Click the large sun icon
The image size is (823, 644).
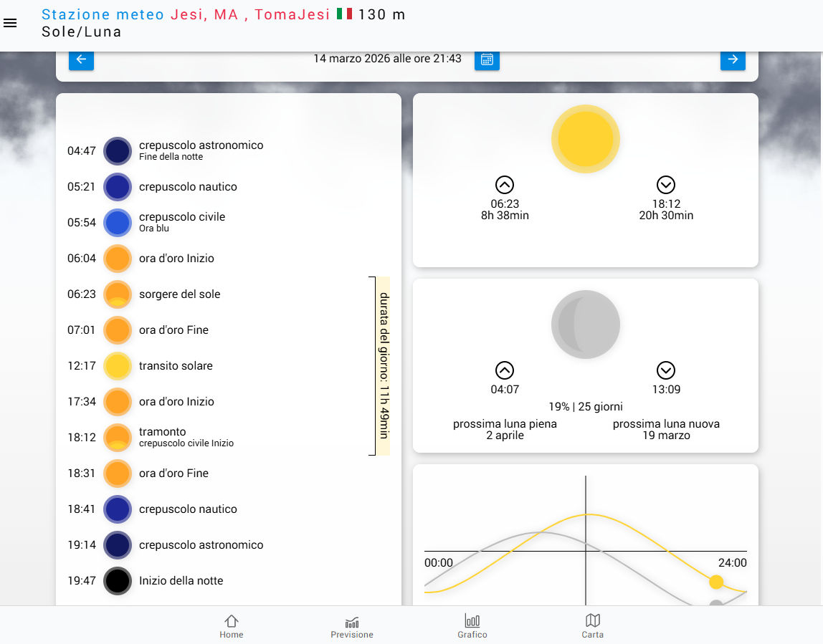point(585,139)
